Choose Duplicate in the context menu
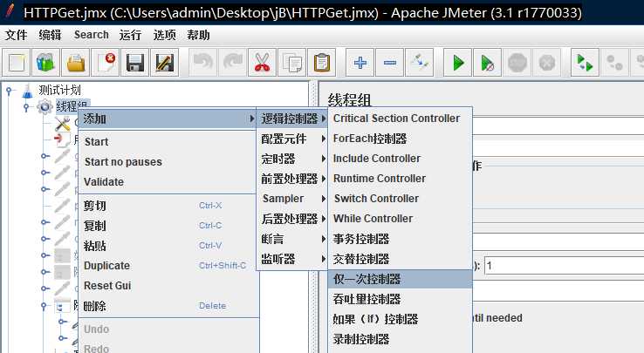 (168, 266)
